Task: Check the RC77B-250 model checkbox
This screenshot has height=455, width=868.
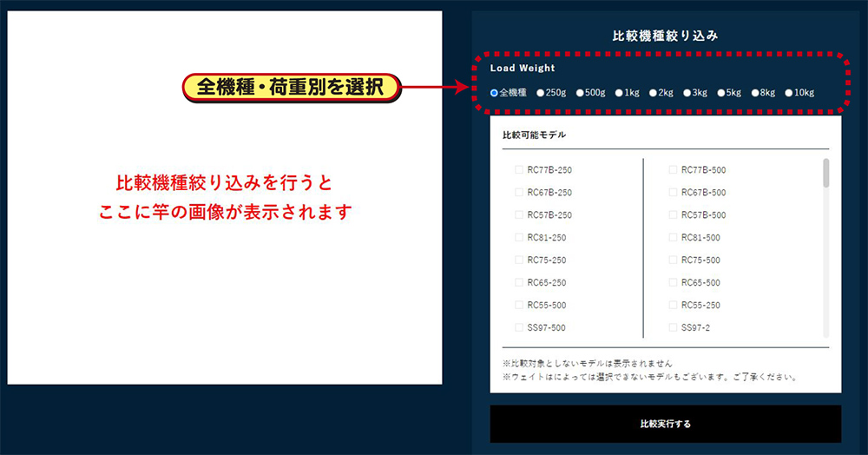Action: pyautogui.click(x=519, y=170)
